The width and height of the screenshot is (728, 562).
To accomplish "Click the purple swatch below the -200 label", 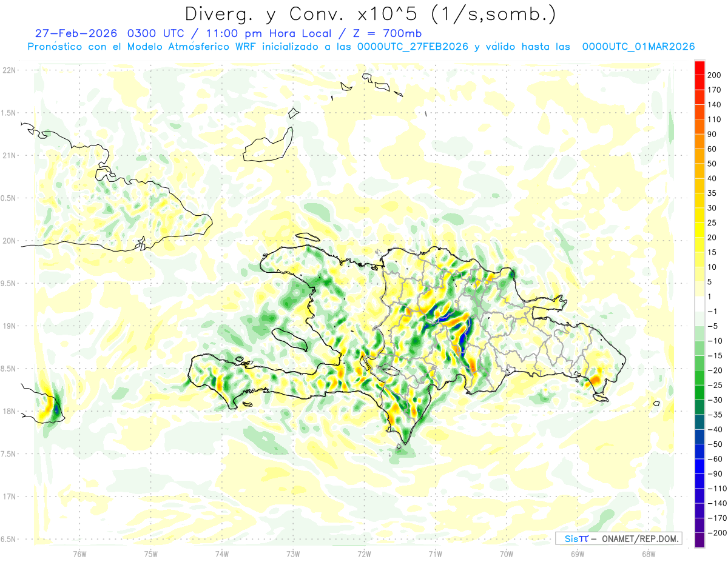I will 699,540.
